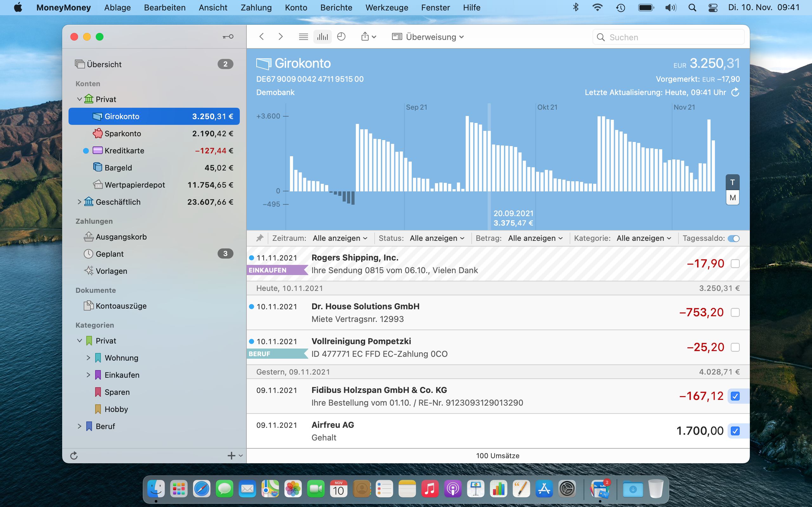Image resolution: width=812 pixels, height=507 pixels.
Task: Open the pie chart report view
Action: 341,37
